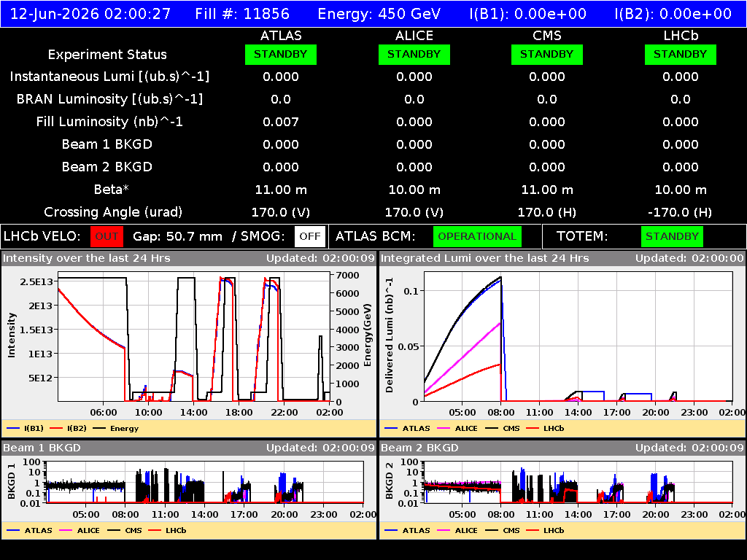Image resolution: width=747 pixels, height=560 pixels.
Task: Click the ATLAS Beta* value 11.00 m
Action: [x=281, y=190]
